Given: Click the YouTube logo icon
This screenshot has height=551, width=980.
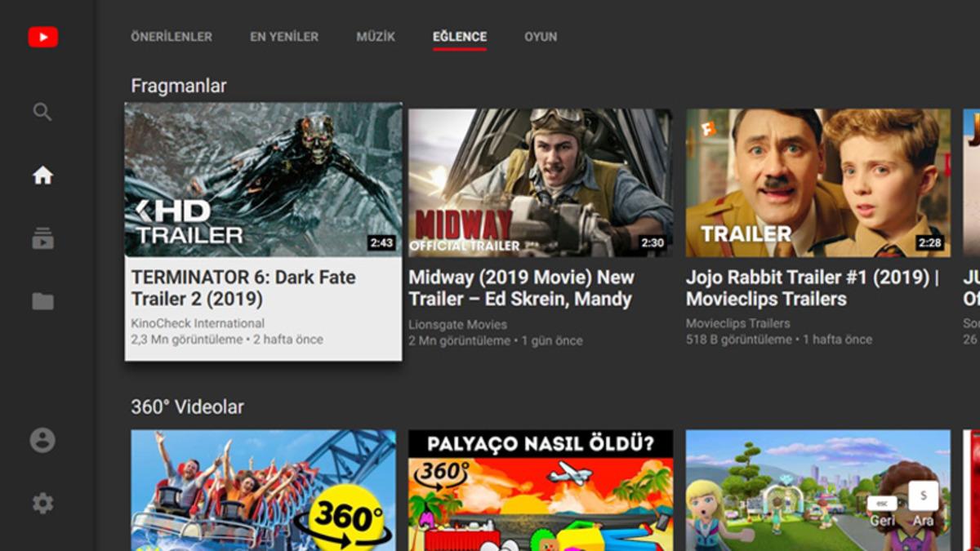Looking at the screenshot, I should 42,37.
